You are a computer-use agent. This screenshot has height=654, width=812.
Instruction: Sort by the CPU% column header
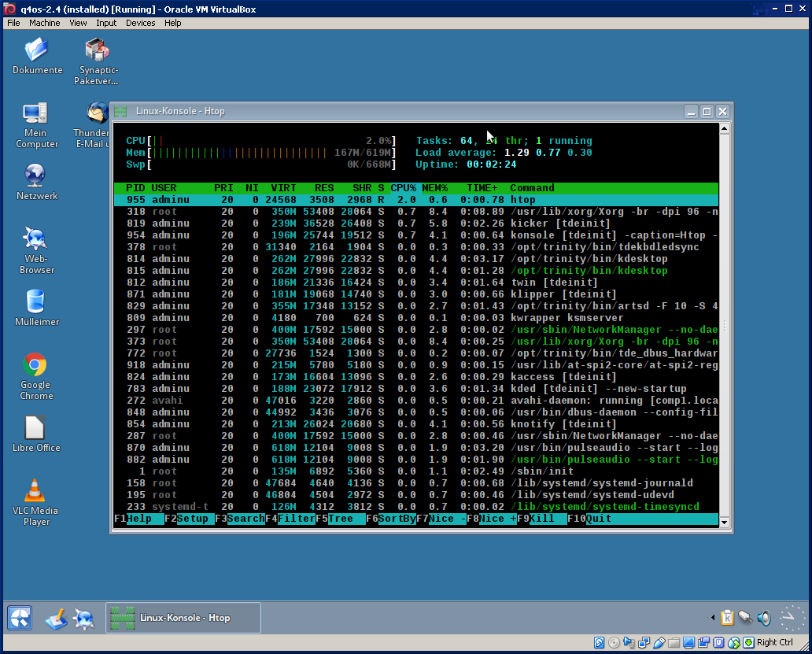pos(403,188)
